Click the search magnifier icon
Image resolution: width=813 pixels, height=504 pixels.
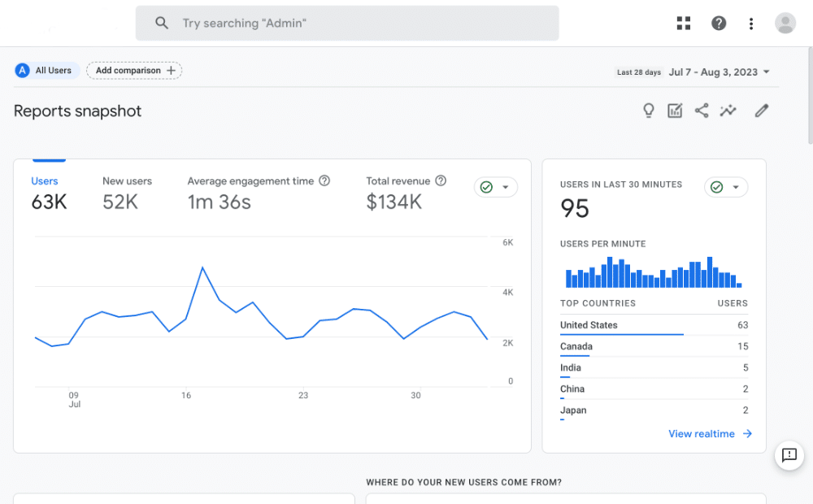162,23
